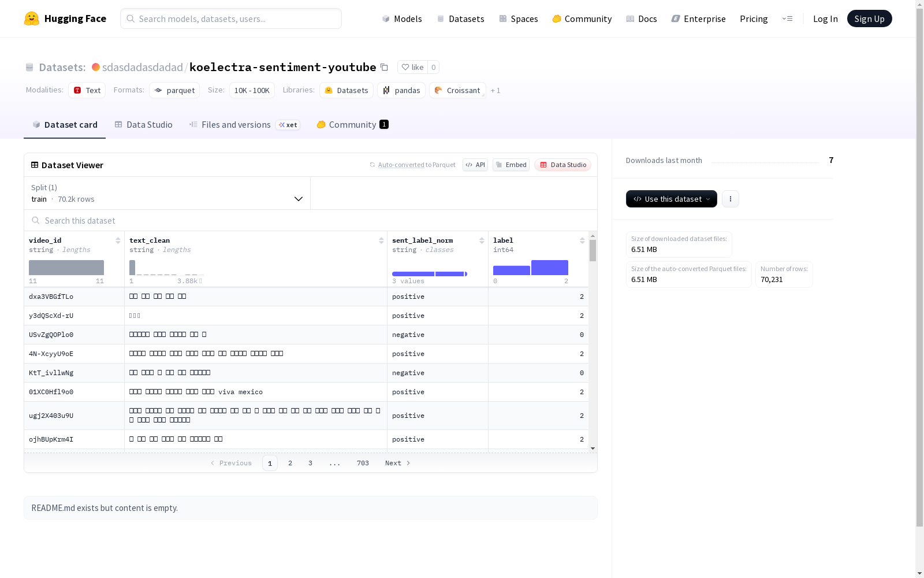
Task: Sort the sent_label_norm column
Action: [x=482, y=240]
